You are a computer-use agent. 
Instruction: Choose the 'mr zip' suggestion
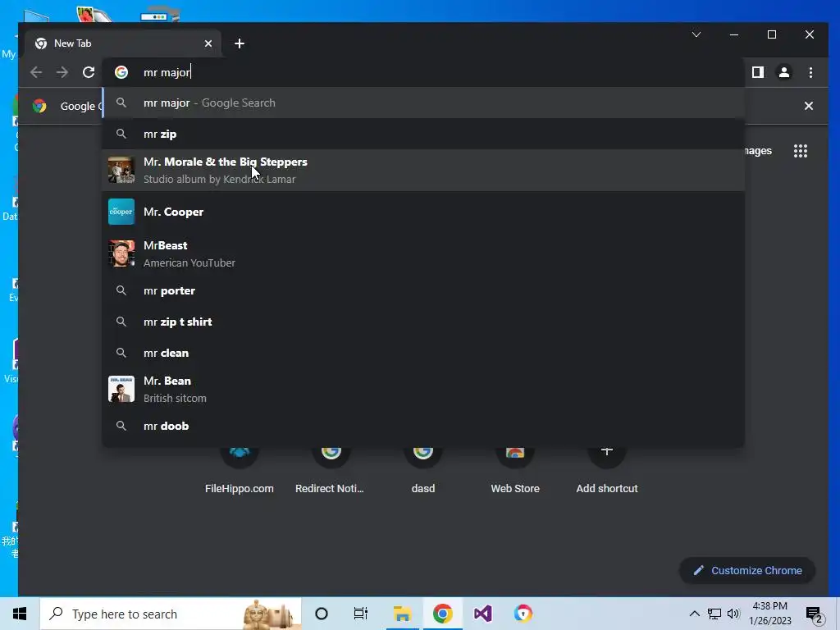tap(423, 134)
